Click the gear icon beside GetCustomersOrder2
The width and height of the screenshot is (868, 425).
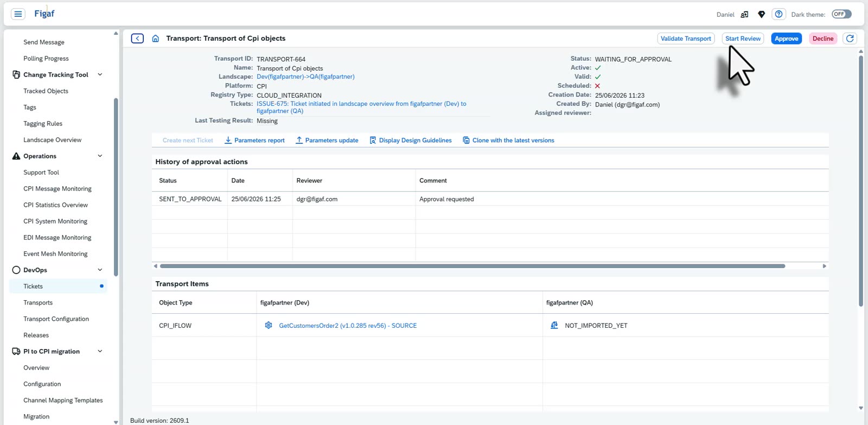(x=268, y=326)
